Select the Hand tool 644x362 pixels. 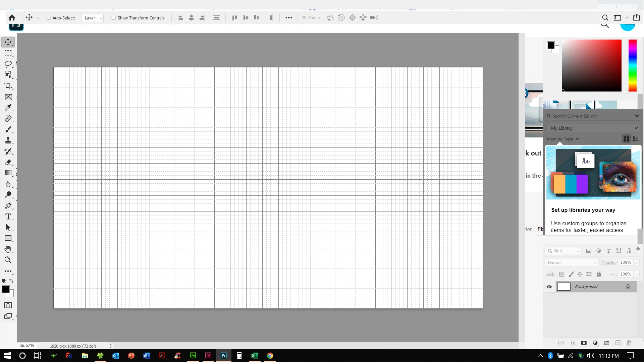click(8, 249)
